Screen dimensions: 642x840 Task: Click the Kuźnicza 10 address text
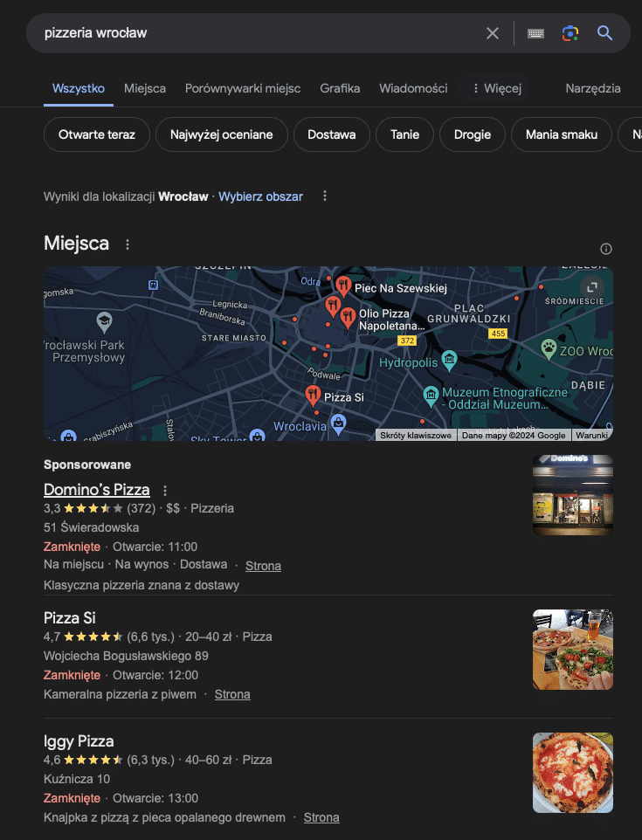pyautogui.click(x=77, y=779)
